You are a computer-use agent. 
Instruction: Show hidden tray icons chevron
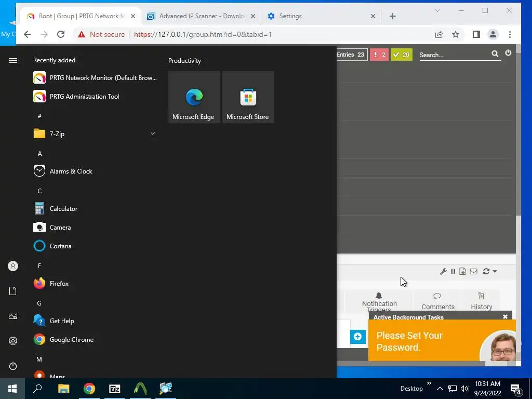pyautogui.click(x=440, y=389)
